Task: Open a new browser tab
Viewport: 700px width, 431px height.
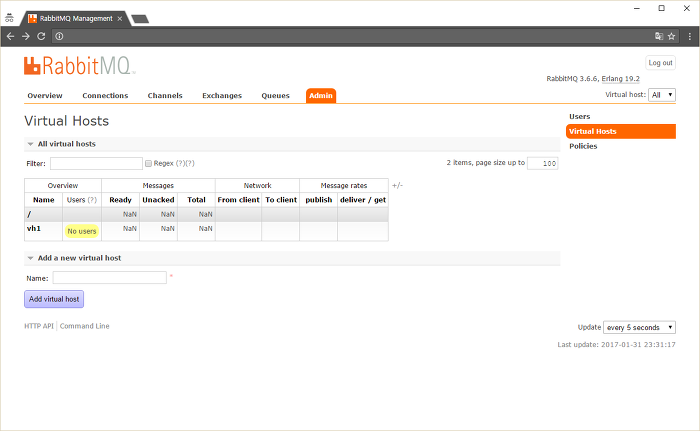Action: coord(140,19)
